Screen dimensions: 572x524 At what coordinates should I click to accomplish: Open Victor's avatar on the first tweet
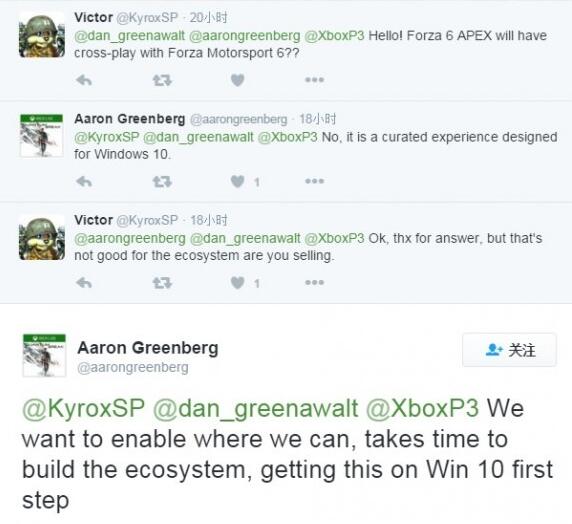click(42, 35)
